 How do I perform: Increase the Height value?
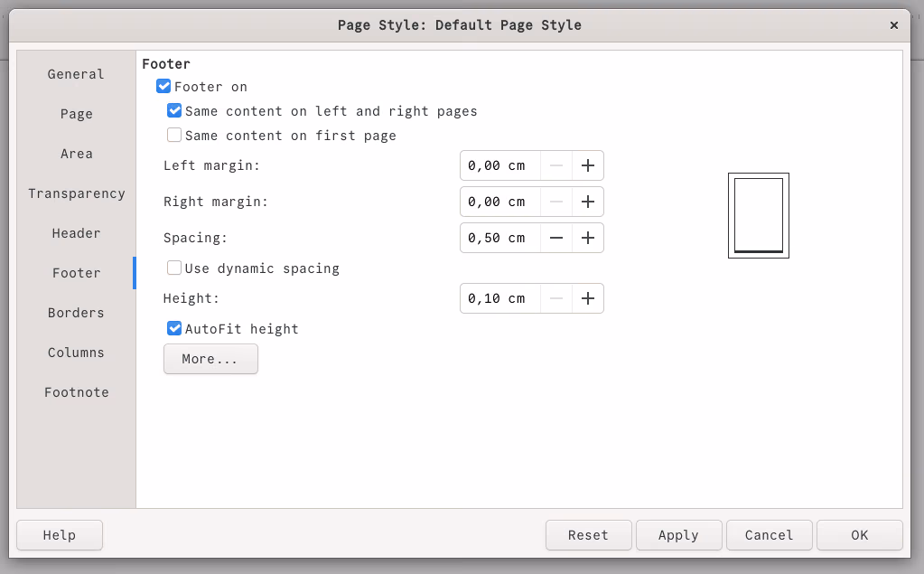588,298
